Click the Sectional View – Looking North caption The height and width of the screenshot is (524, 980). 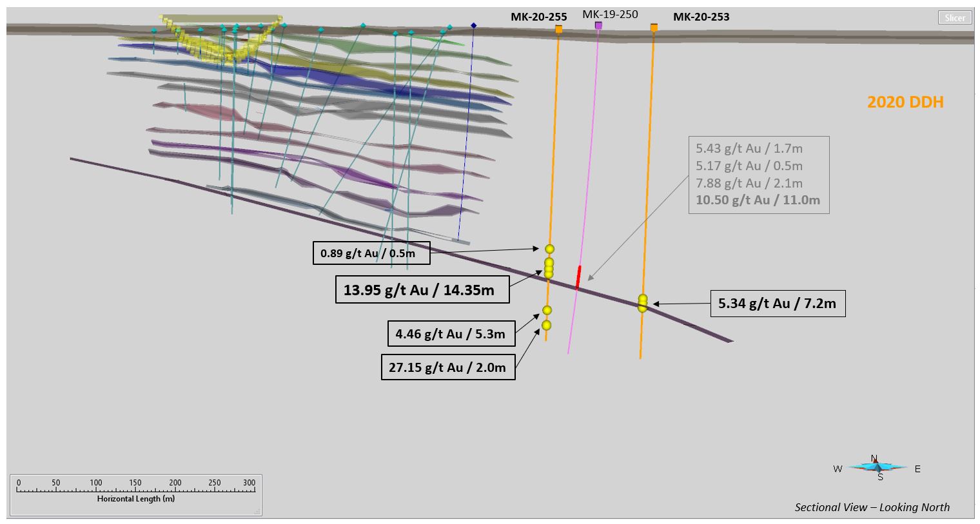tap(872, 507)
